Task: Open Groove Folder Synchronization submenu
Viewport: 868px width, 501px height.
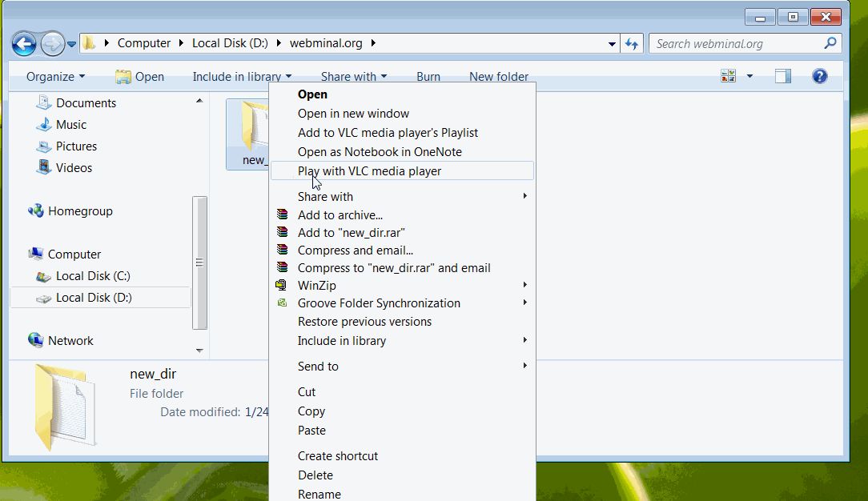Action: click(x=403, y=303)
